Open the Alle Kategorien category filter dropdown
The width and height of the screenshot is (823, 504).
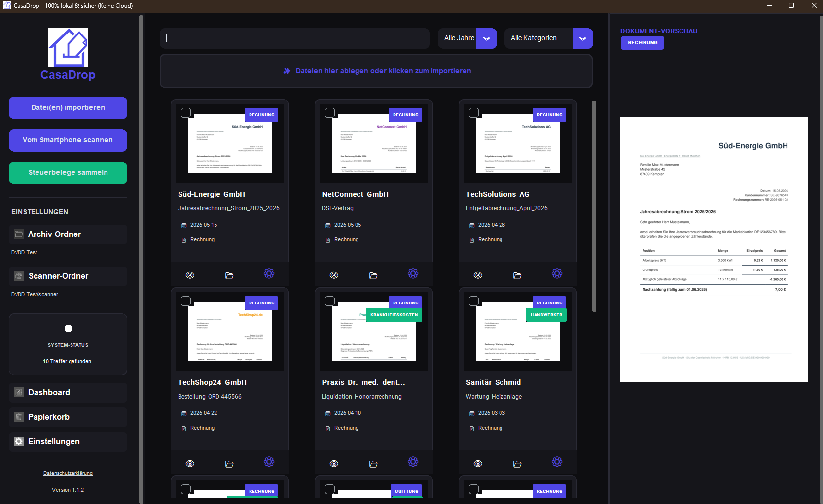[x=548, y=38]
